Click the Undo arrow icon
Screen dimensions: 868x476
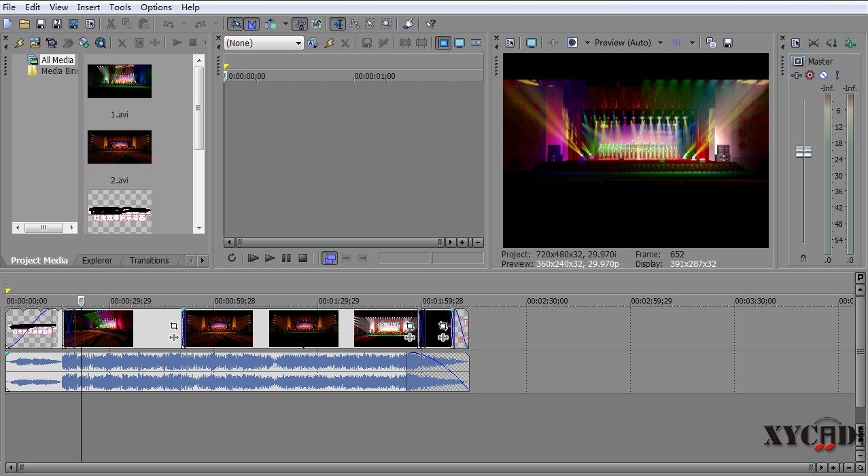[169, 24]
